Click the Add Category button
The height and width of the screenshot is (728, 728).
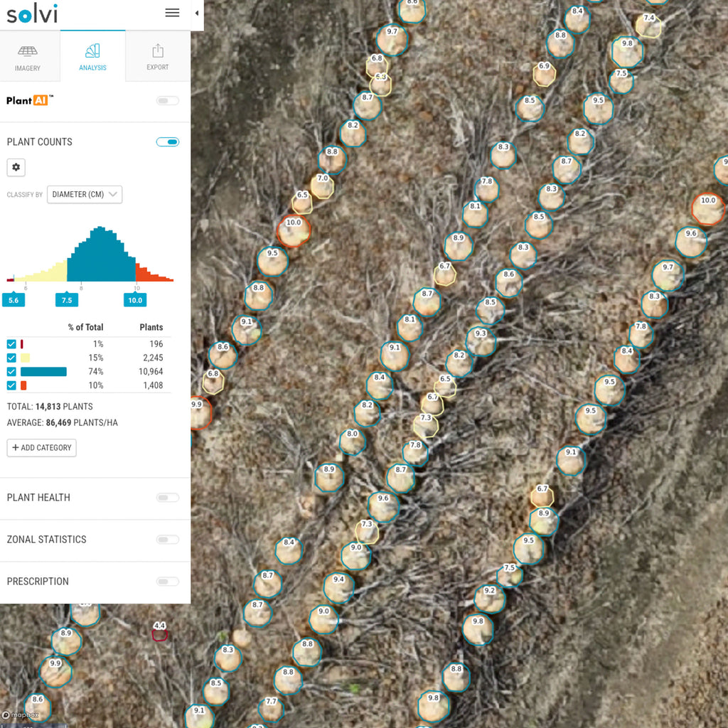tap(42, 448)
